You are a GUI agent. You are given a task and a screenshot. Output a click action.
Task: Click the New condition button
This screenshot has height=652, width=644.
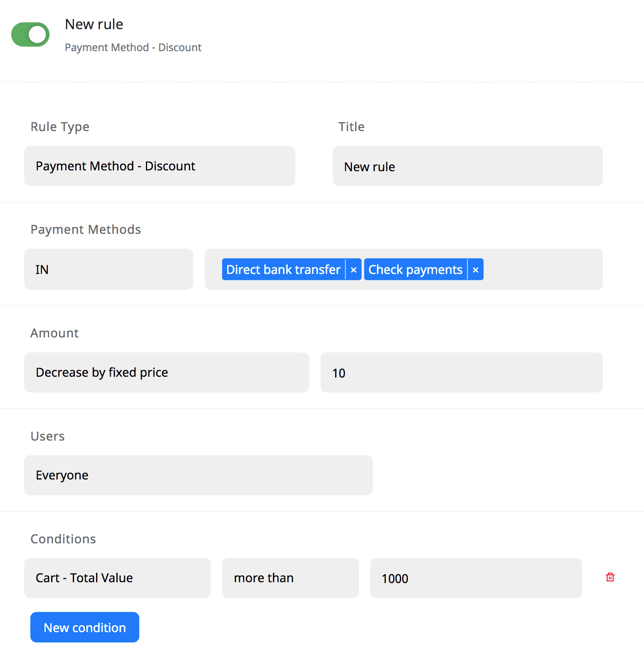[85, 627]
